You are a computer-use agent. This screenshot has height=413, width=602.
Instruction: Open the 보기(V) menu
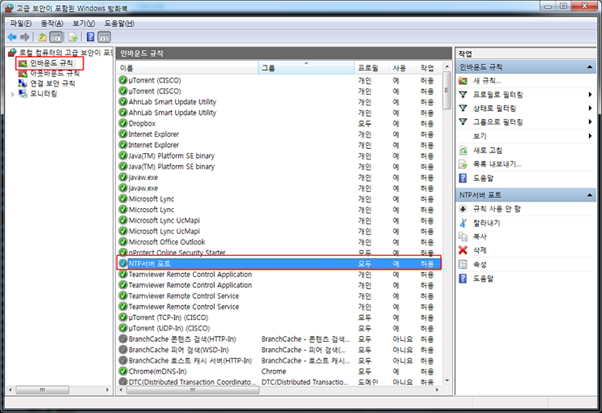(x=84, y=23)
